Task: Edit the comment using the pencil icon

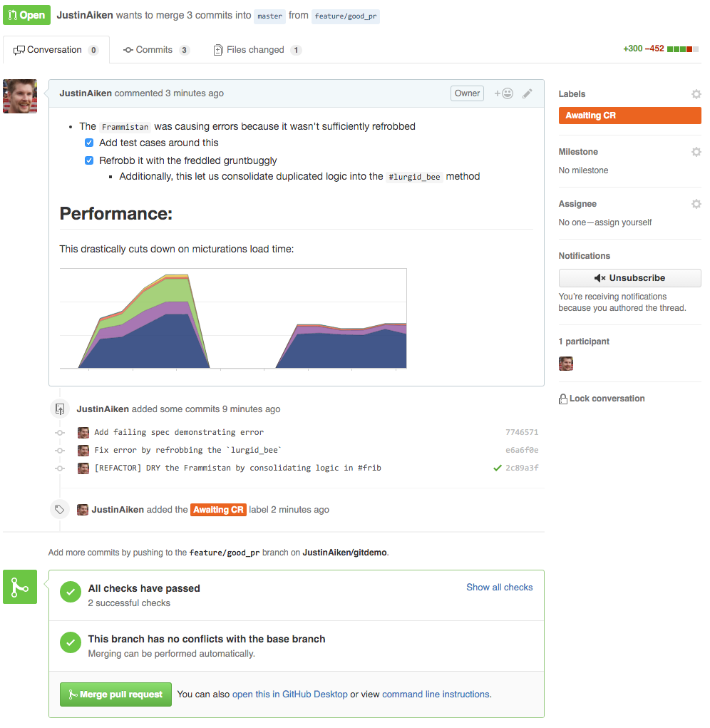Action: coord(528,93)
